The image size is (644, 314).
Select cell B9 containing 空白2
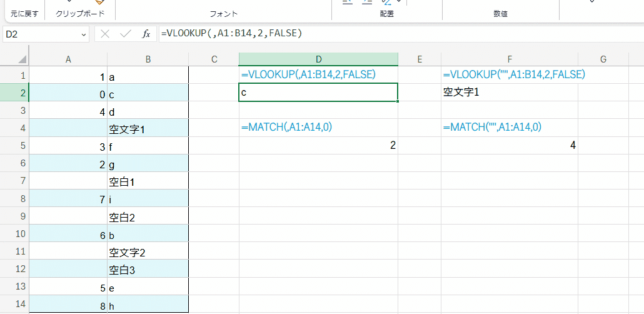click(148, 216)
